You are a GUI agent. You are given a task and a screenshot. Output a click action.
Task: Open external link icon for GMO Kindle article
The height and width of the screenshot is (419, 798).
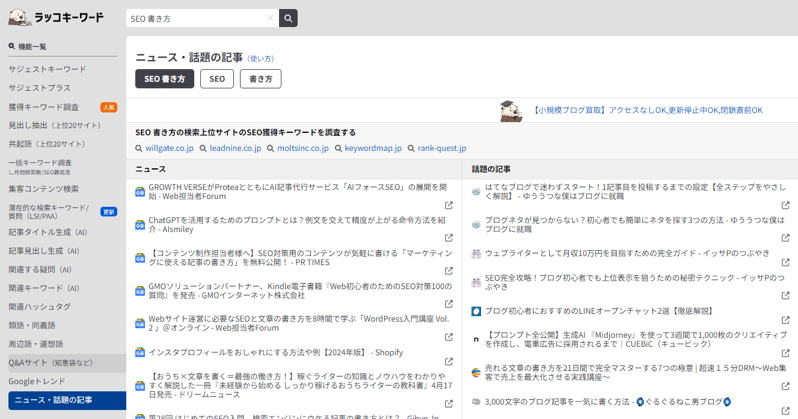click(448, 304)
